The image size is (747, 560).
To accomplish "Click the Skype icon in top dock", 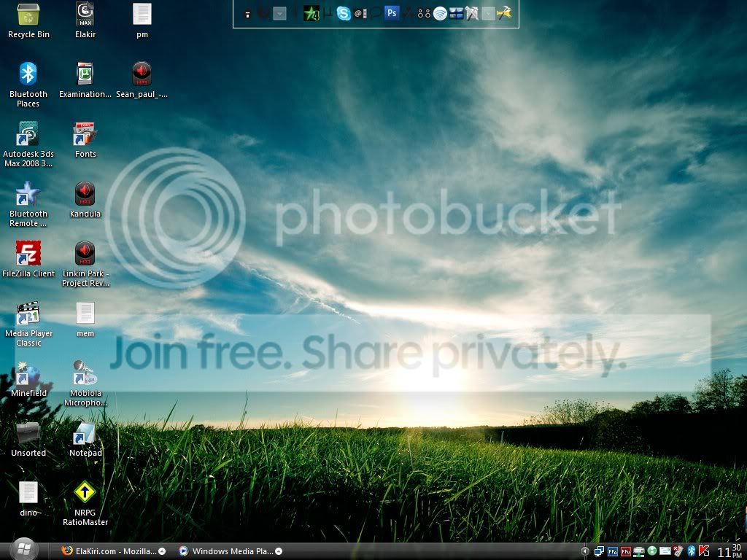I will pos(344,13).
